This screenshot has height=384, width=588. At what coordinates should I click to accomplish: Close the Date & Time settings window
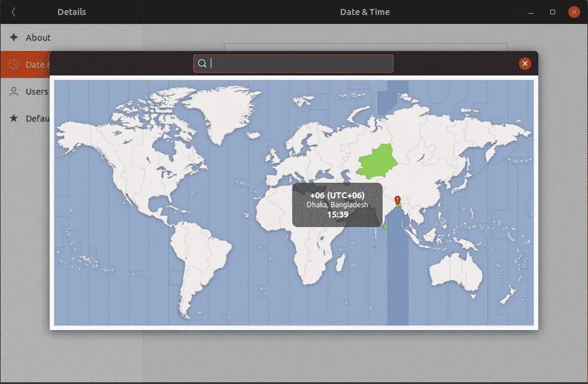[574, 12]
